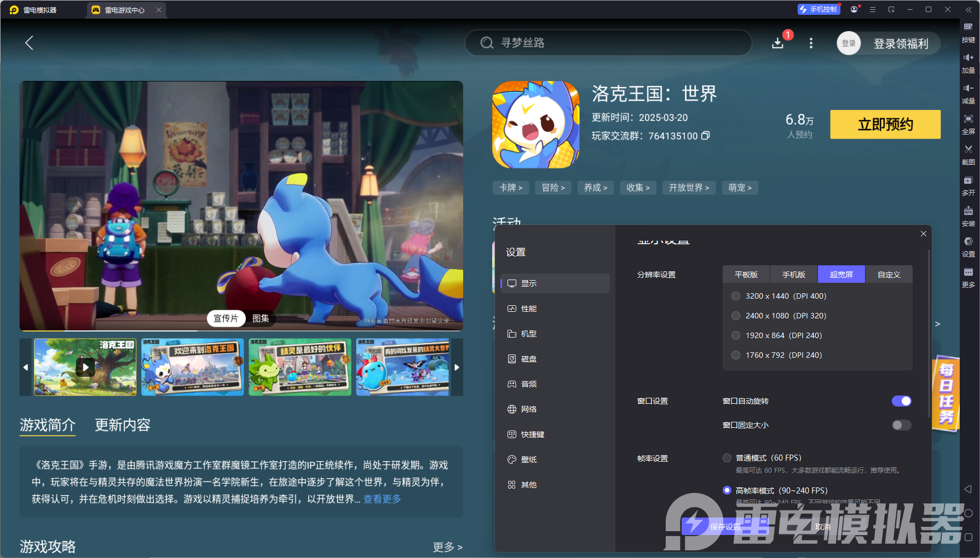Image resolution: width=980 pixels, height=558 pixels.
Task: Enable 窗口自动旋转 auto-rotate toggle
Action: (x=901, y=401)
